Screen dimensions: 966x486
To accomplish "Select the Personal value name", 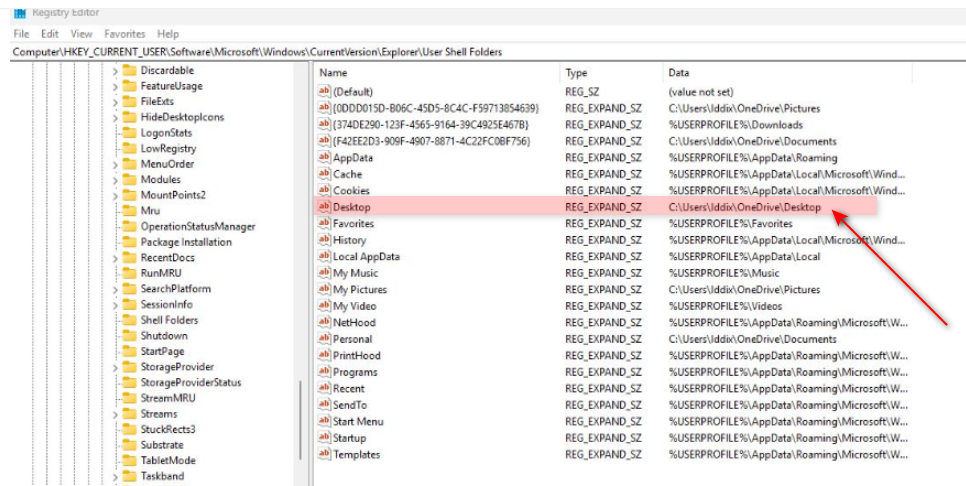I will click(x=352, y=339).
